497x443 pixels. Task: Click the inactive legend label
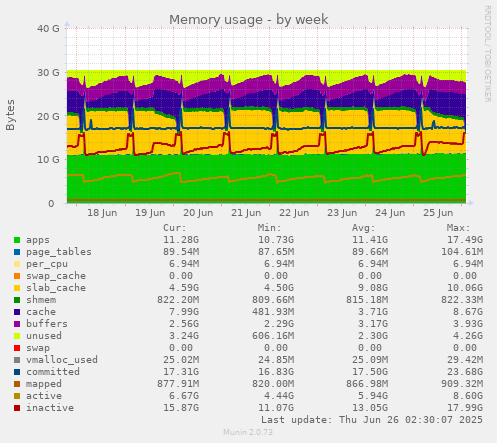click(50, 408)
